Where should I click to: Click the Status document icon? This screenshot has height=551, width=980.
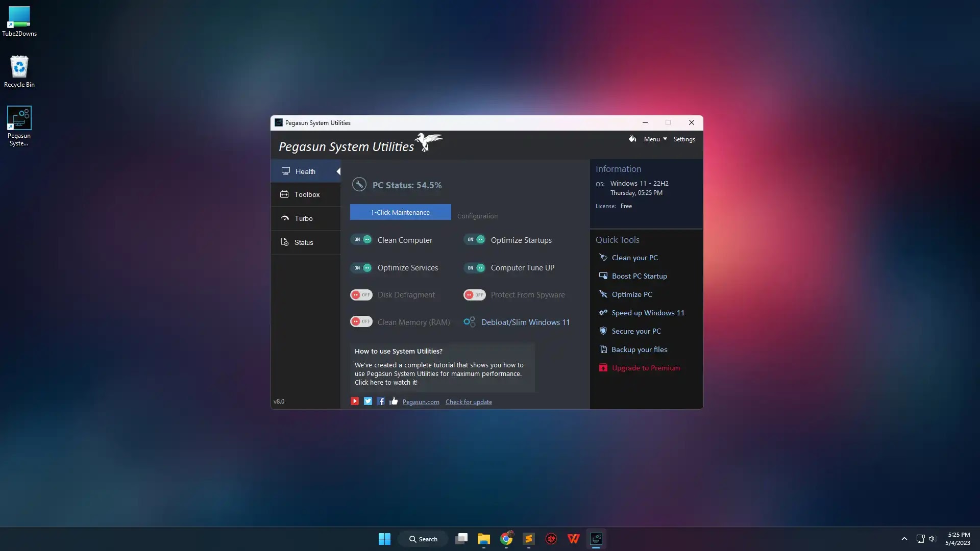coord(285,242)
